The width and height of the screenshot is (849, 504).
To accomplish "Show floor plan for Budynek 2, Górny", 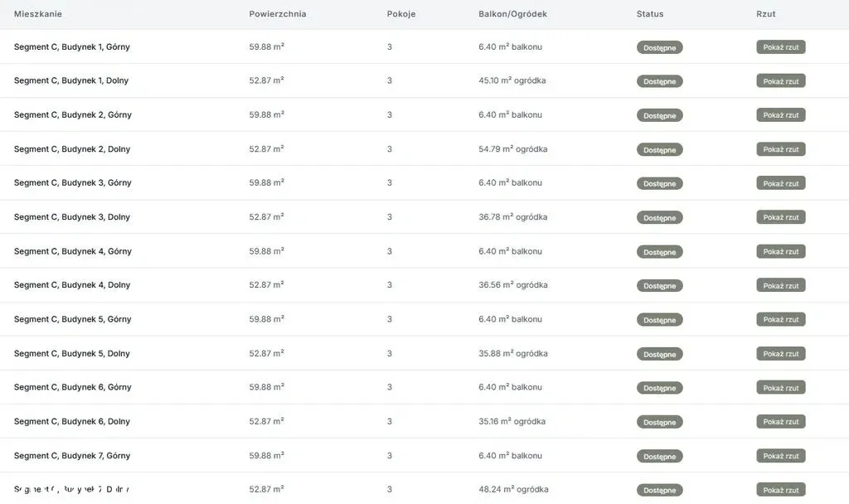I will click(x=780, y=115).
